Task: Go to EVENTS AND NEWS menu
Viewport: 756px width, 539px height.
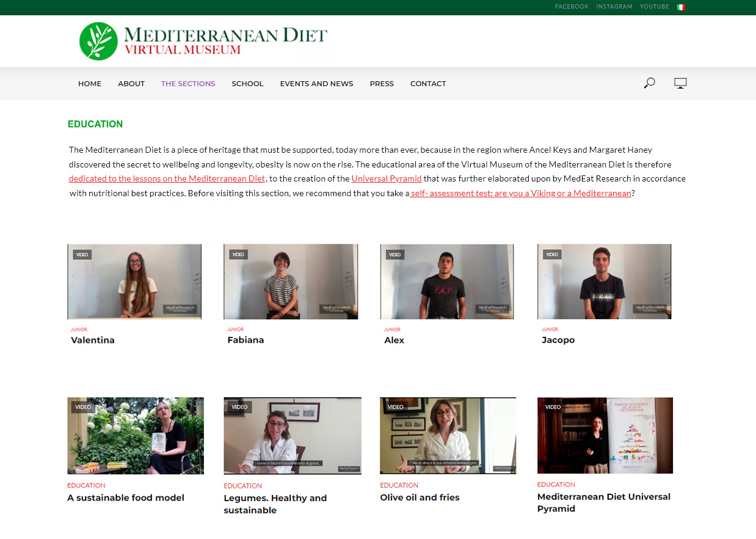Action: pos(316,84)
